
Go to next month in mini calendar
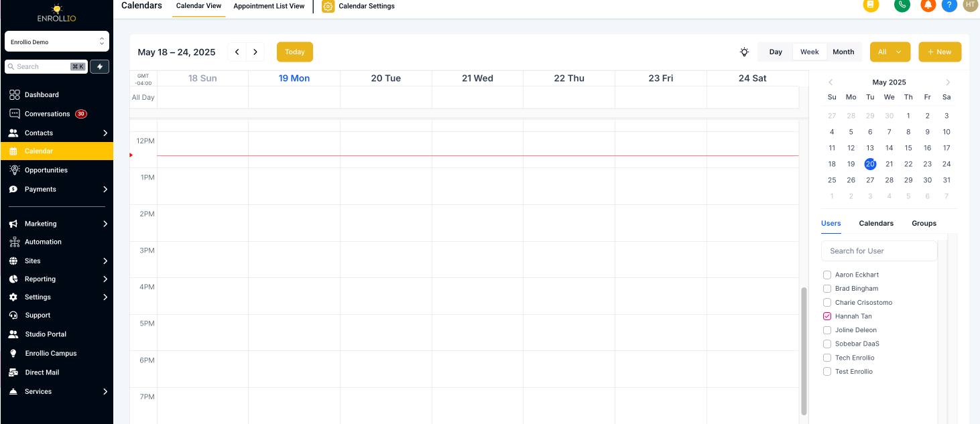click(x=948, y=82)
